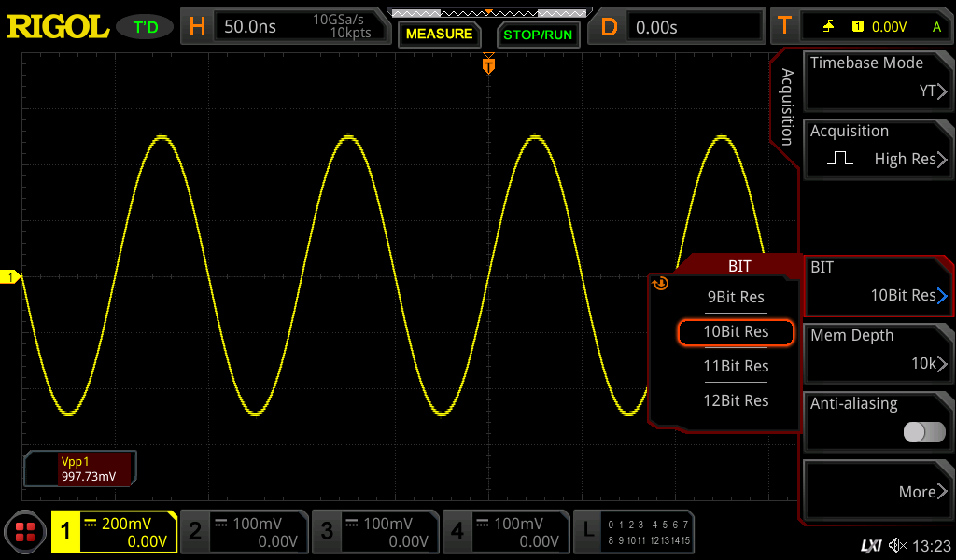Open the red grid function menu icon
The image size is (956, 560).
click(x=25, y=533)
